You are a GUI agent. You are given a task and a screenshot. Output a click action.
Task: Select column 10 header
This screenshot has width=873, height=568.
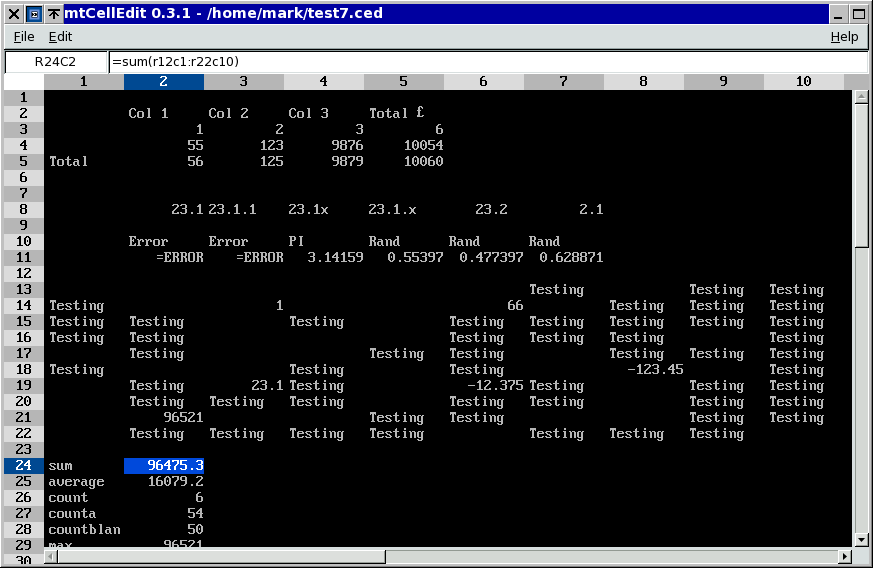pyautogui.click(x=803, y=82)
